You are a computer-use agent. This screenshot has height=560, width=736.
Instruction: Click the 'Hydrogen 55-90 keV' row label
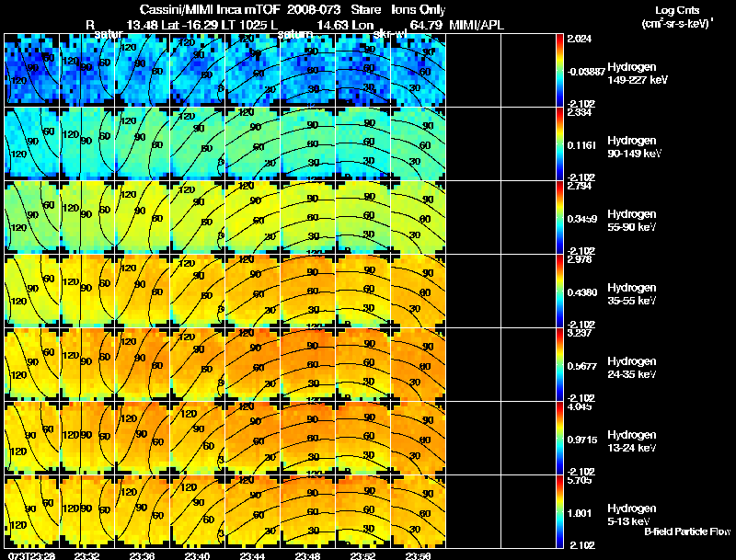coord(632,221)
